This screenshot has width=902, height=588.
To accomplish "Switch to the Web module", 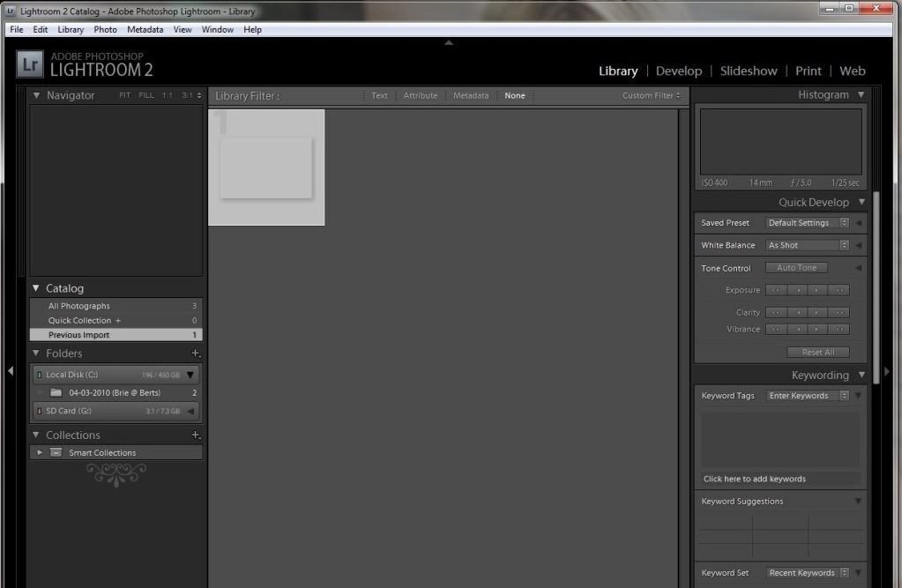I will [852, 71].
